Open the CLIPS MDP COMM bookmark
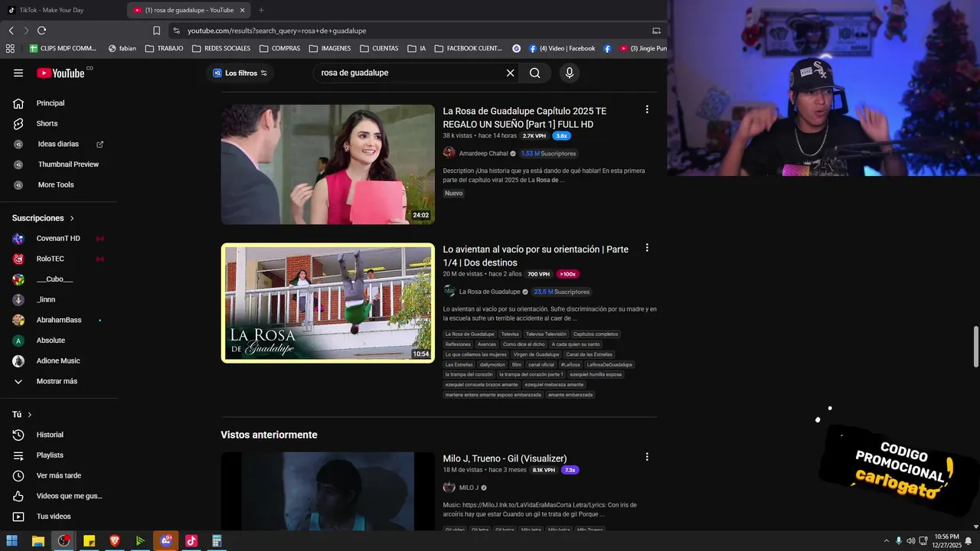Image resolution: width=980 pixels, height=551 pixels. pos(63,48)
